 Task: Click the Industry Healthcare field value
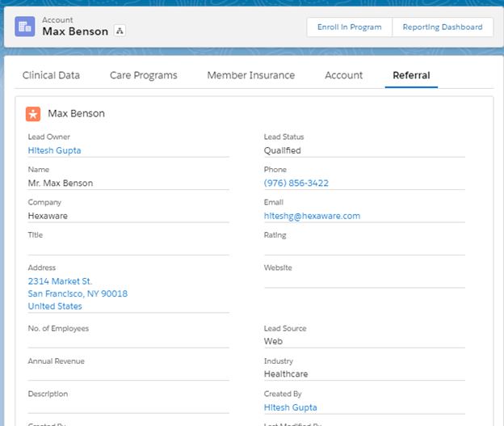[286, 374]
